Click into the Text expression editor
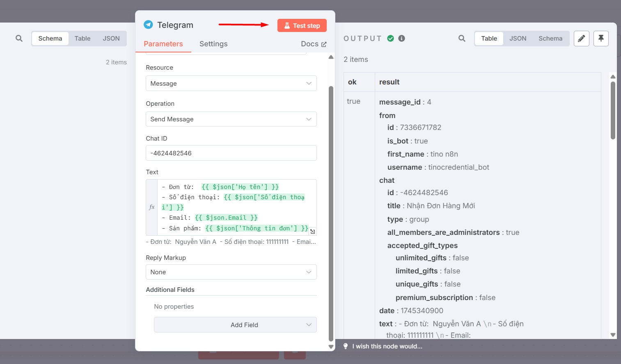 (236, 207)
